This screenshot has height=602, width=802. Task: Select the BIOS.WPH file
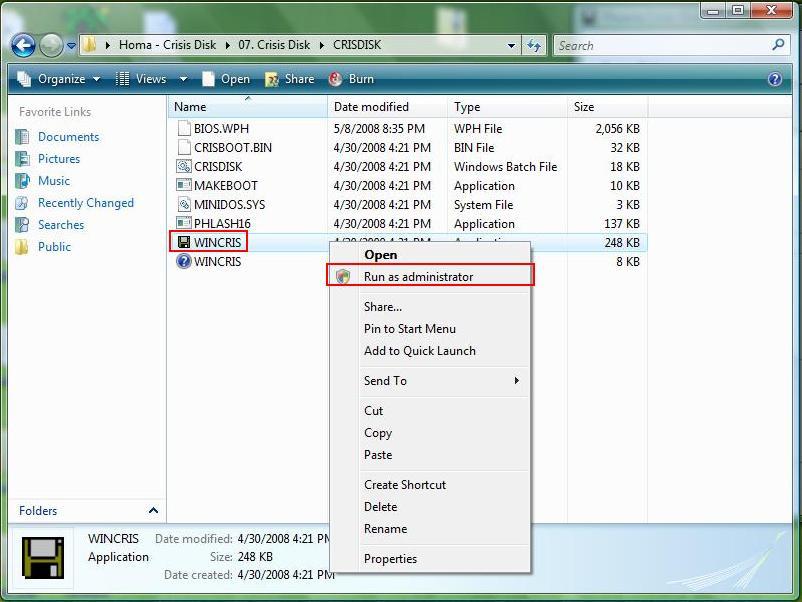coord(221,128)
